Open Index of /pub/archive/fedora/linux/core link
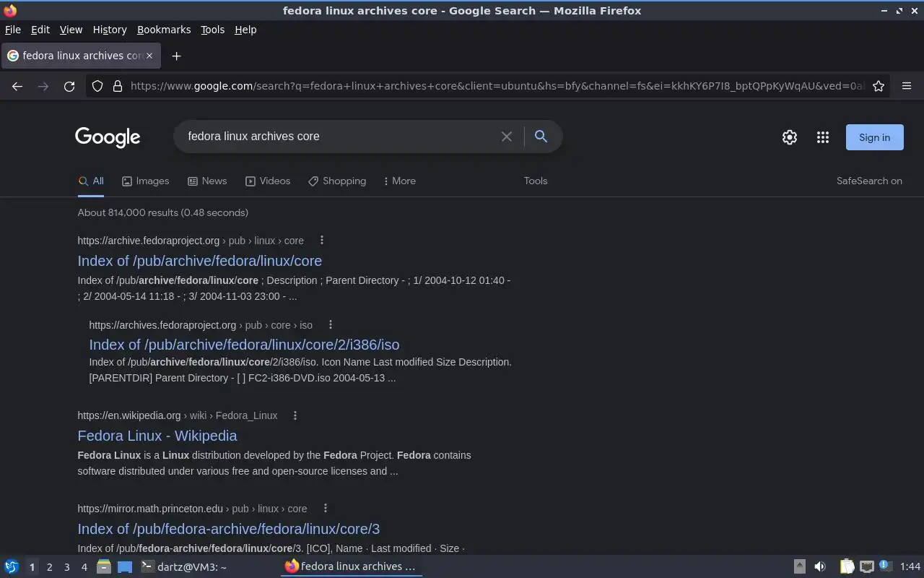Viewport: 924px width, 578px height. 200,261
